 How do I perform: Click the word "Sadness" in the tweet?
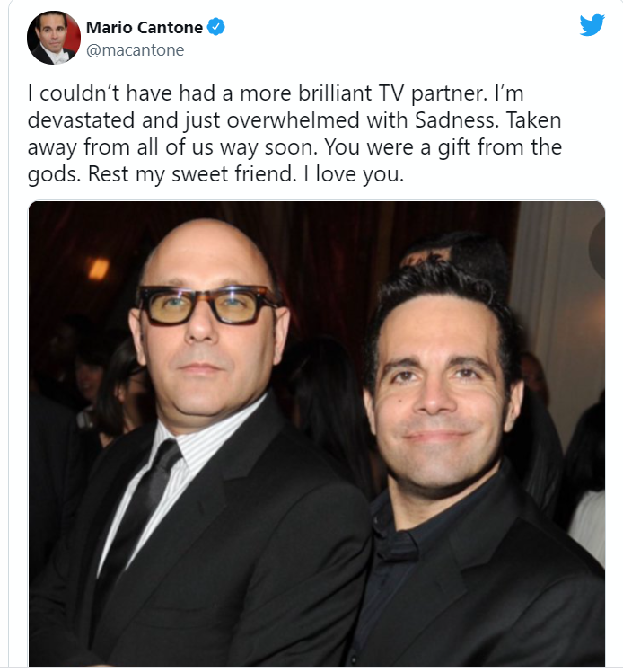pyautogui.click(x=457, y=120)
